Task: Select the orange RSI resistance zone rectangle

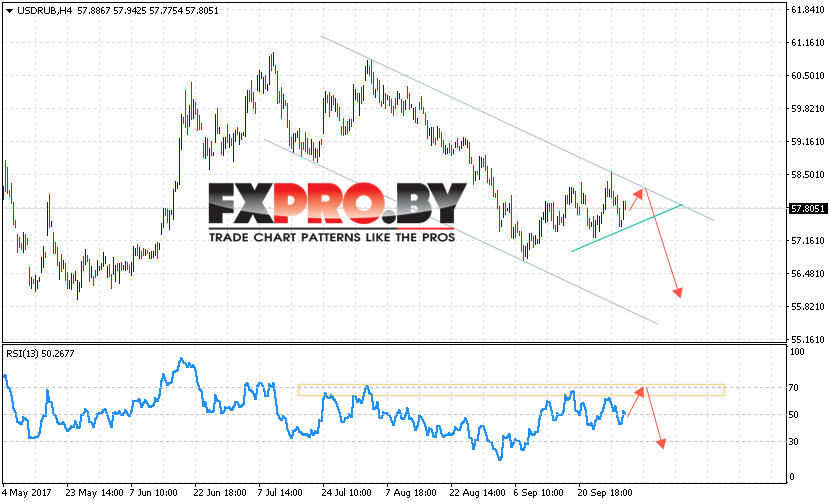Action: (511, 390)
